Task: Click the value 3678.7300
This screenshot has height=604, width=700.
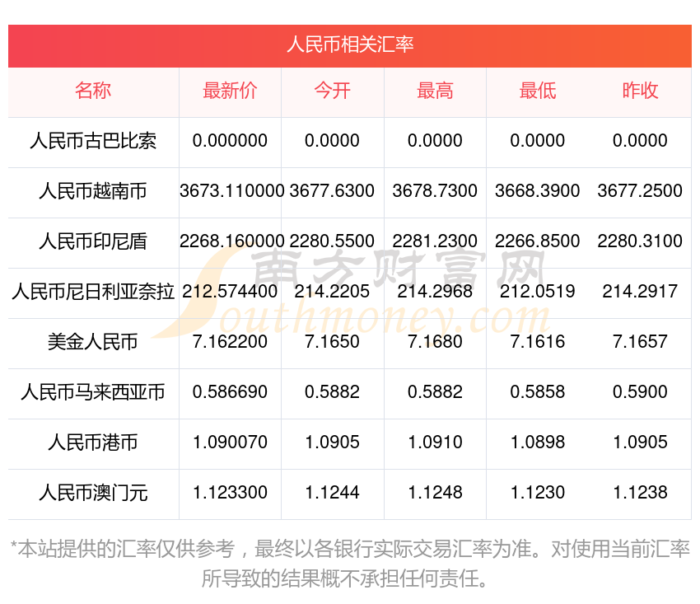Action: pyautogui.click(x=435, y=191)
